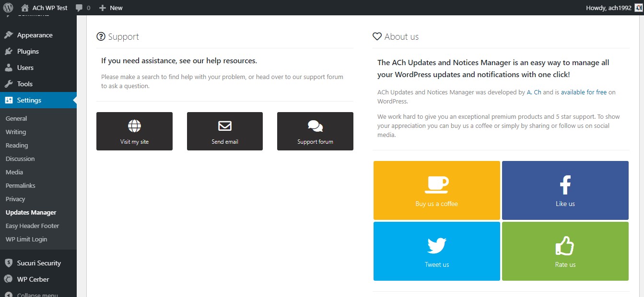Click the Buy us a coffee cup icon
Viewport: 644px width, 297px height.
coord(436,184)
